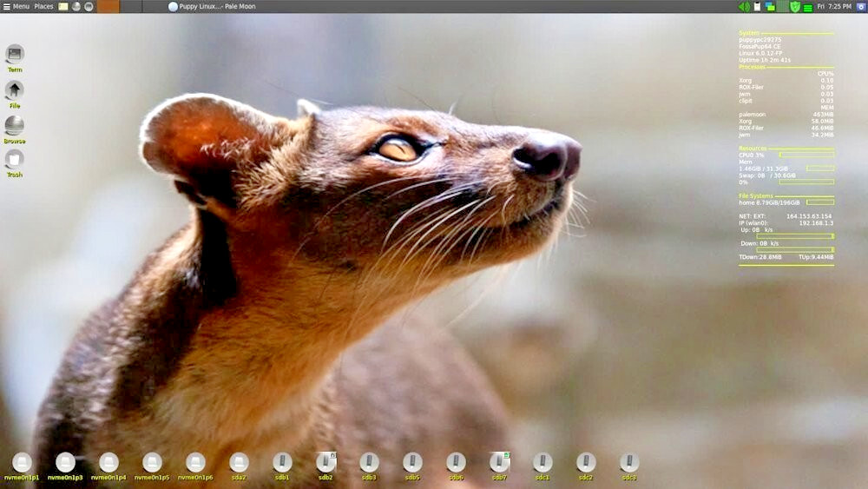This screenshot has height=489, width=868.
Task: Open the nvme0n1p5 drive icon
Action: [152, 466]
